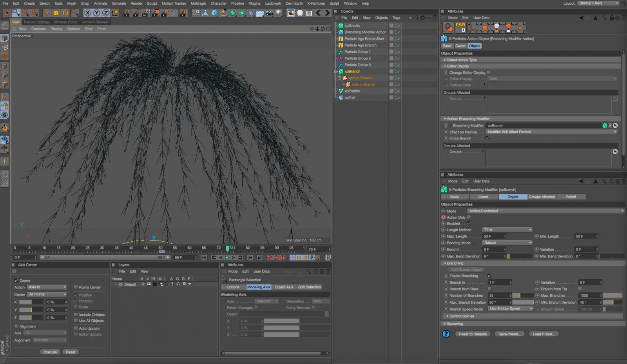Switch to XPresso Editor tab

(x=66, y=22)
